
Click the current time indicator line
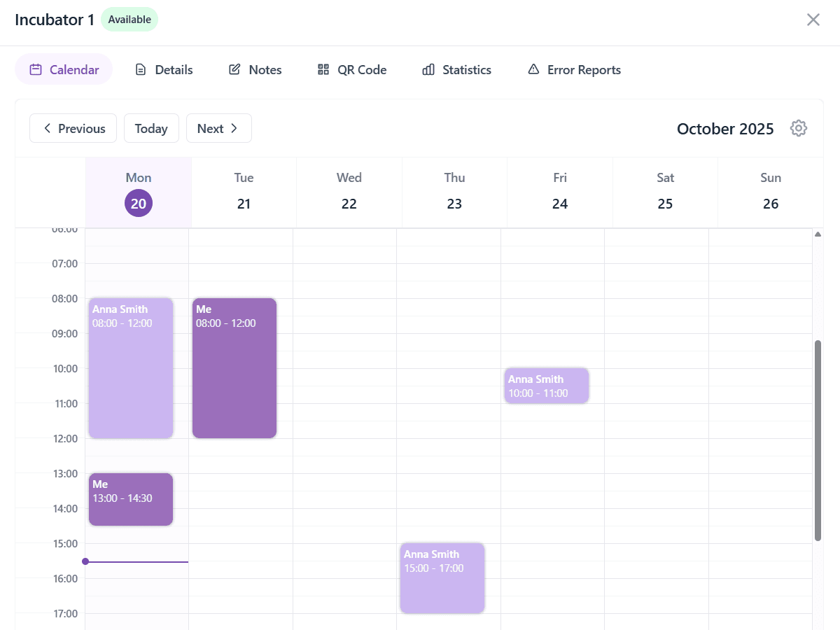click(x=136, y=561)
